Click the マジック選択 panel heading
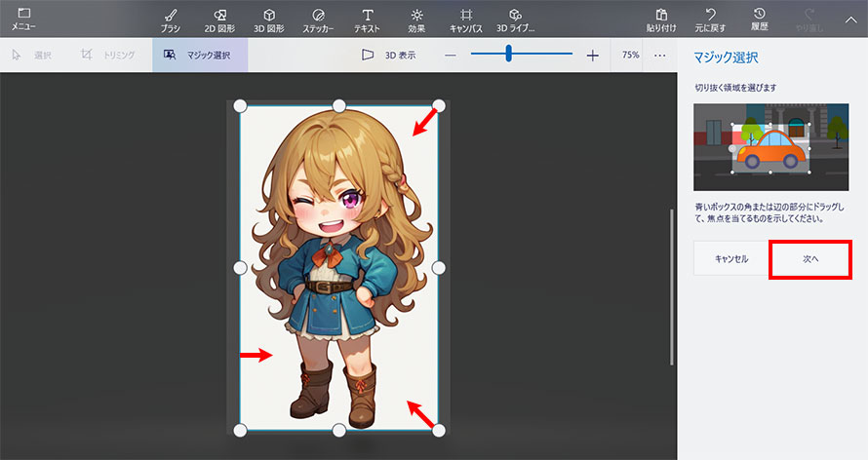Screen dimensions: 868x460 pyautogui.click(x=726, y=57)
